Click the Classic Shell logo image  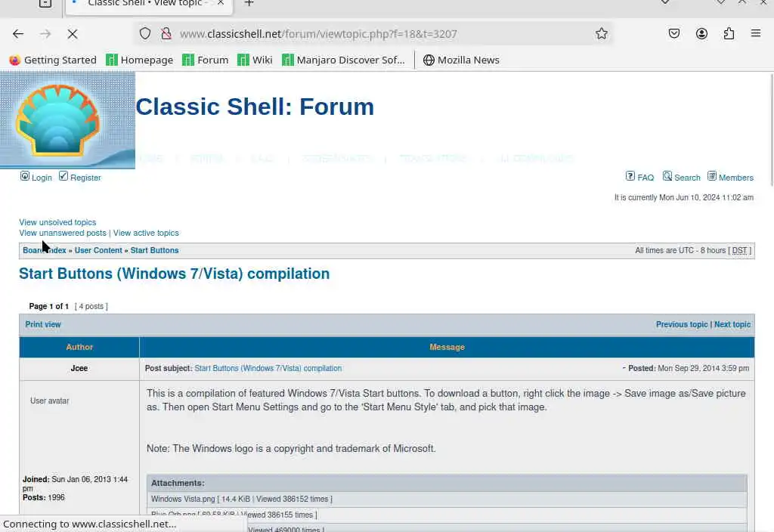click(67, 120)
